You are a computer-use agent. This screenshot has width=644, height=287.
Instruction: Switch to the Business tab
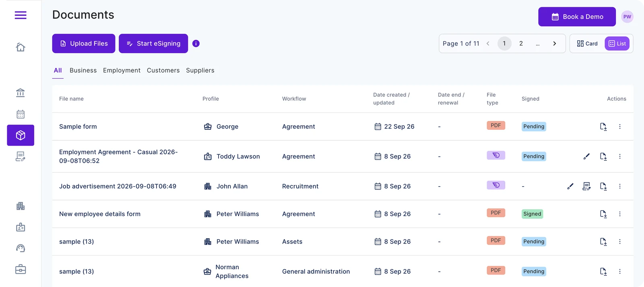(83, 71)
